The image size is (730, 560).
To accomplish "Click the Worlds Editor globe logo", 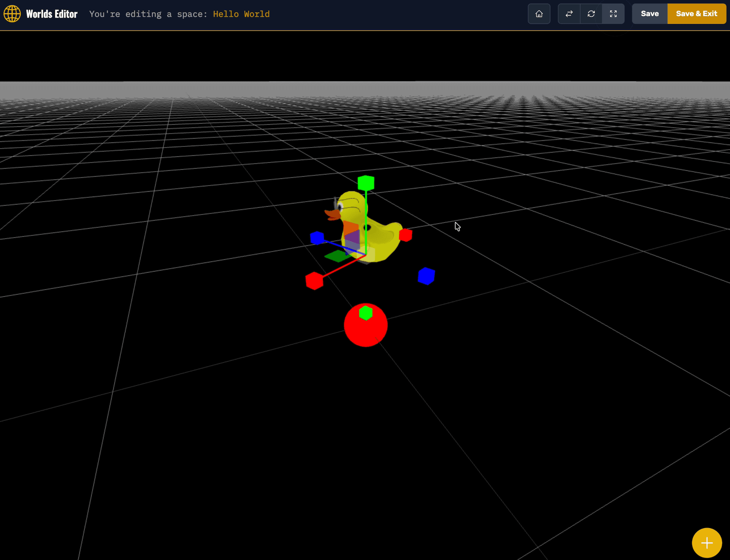I will [12, 14].
